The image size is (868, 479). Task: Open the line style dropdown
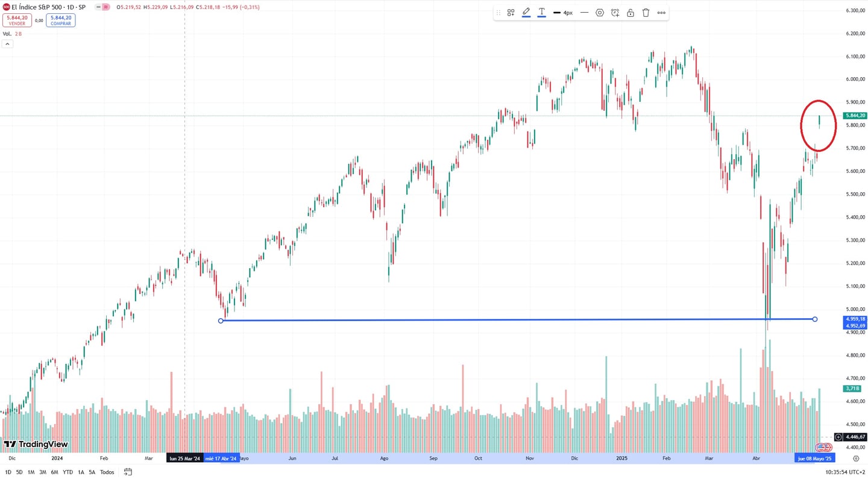pos(584,13)
